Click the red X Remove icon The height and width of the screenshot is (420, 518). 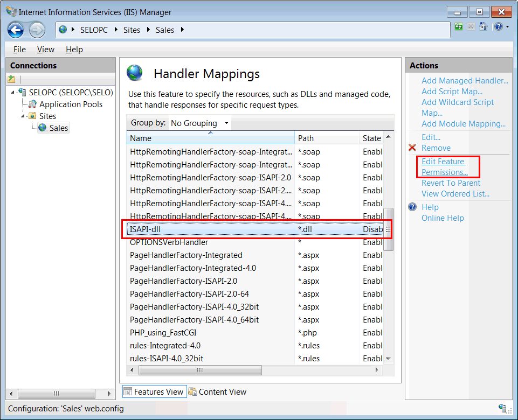(x=412, y=148)
